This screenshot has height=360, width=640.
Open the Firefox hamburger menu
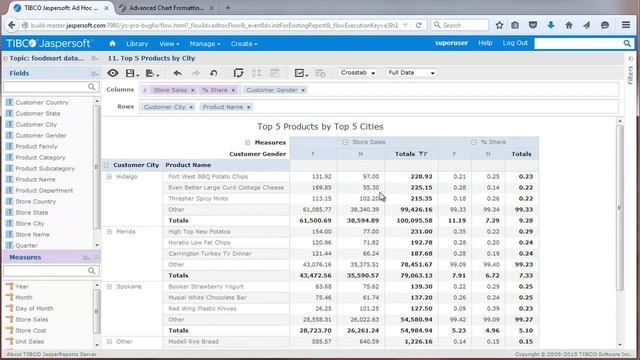[x=626, y=25]
